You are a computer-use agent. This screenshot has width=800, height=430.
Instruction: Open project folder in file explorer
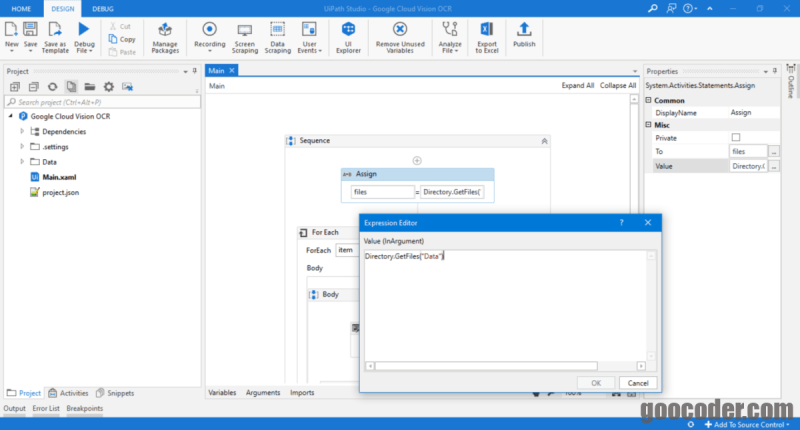coord(90,87)
